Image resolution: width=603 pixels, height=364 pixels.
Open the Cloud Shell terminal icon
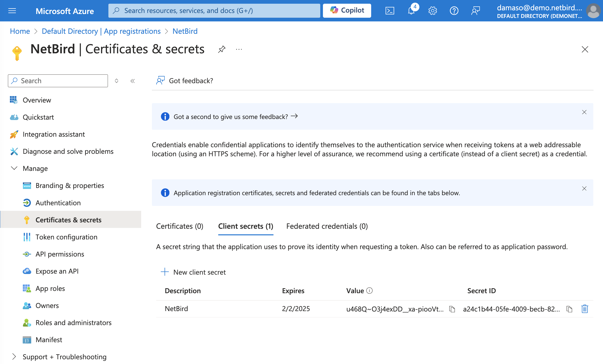point(389,11)
